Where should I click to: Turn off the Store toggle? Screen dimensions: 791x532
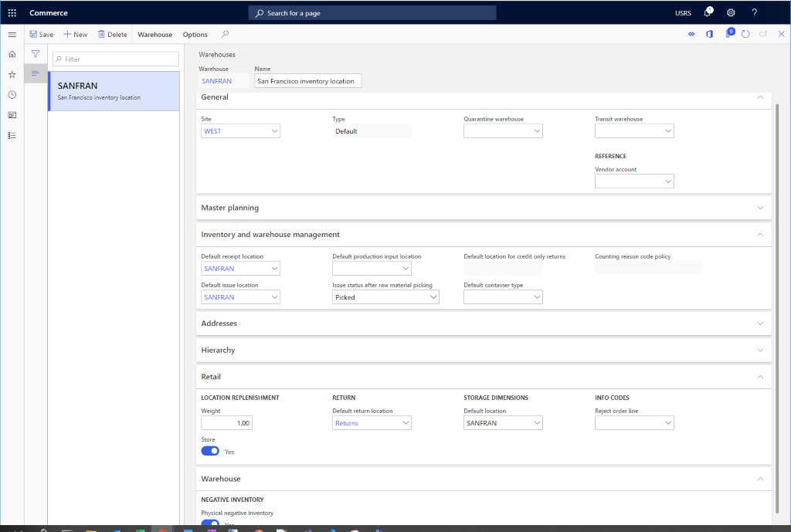point(209,451)
